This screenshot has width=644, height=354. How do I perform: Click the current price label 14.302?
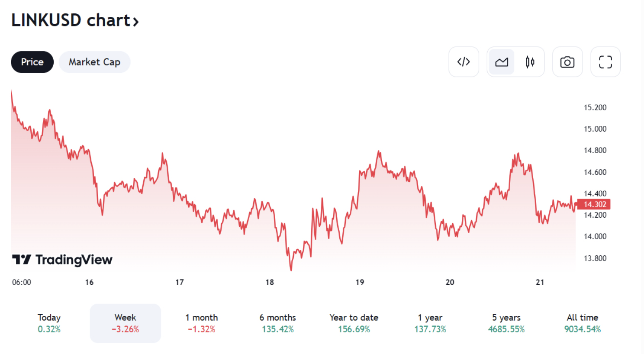coord(595,204)
